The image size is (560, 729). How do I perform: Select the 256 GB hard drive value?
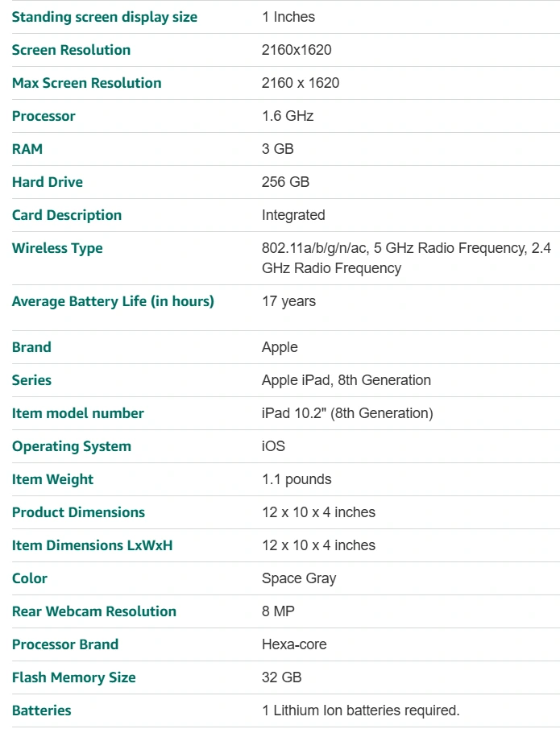pyautogui.click(x=285, y=182)
